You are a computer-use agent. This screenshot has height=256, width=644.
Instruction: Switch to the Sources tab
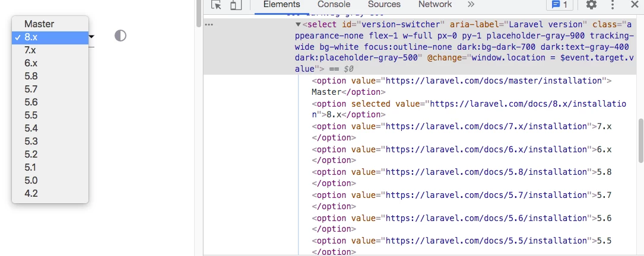[384, 5]
